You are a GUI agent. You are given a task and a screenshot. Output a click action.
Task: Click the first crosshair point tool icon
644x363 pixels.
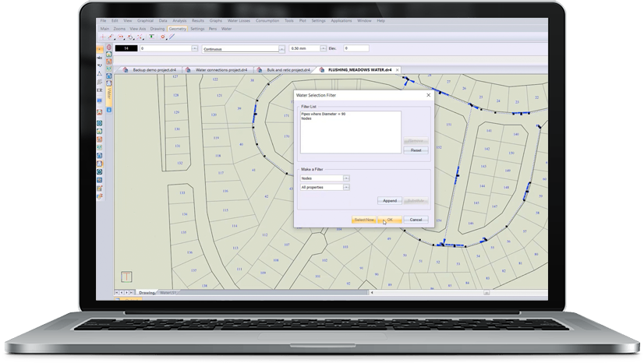[102, 37]
